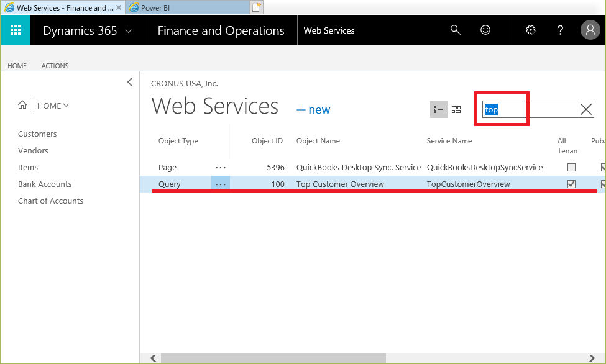Open the ACTIONS ribbon tab
This screenshot has width=606, height=364.
[55, 66]
